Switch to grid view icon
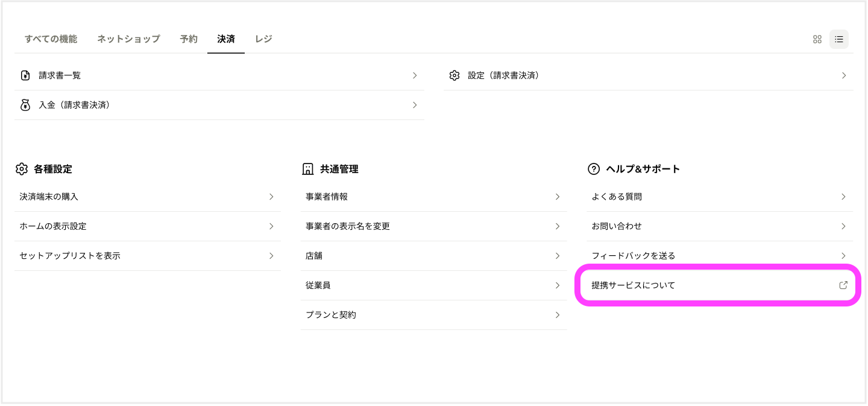The image size is (868, 406). click(817, 39)
